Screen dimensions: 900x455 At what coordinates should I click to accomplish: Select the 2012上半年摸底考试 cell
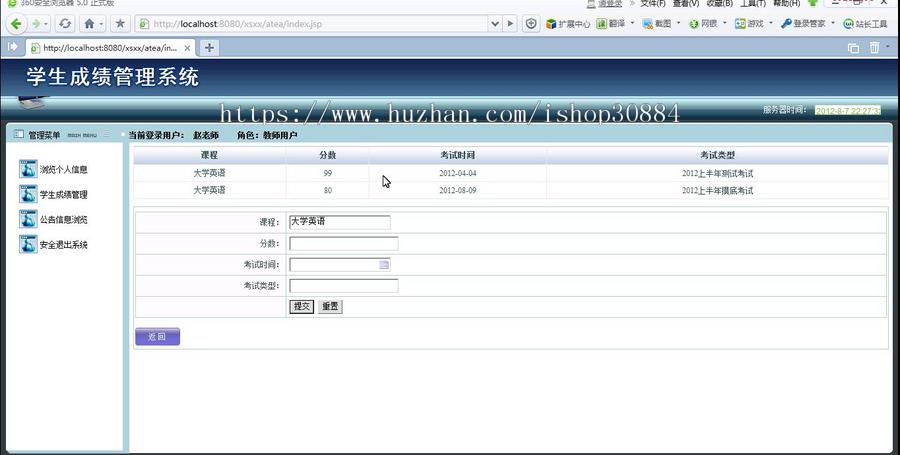coord(717,190)
